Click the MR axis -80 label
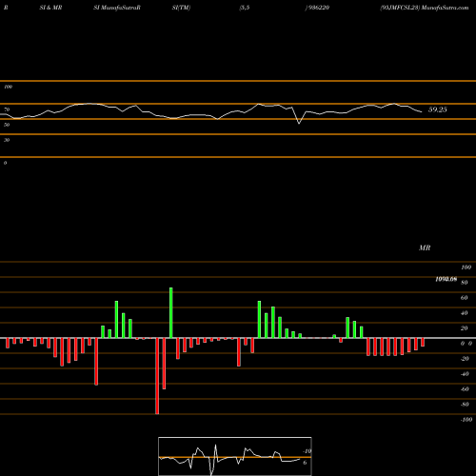This screenshot has height=476, width=476. tap(465, 405)
